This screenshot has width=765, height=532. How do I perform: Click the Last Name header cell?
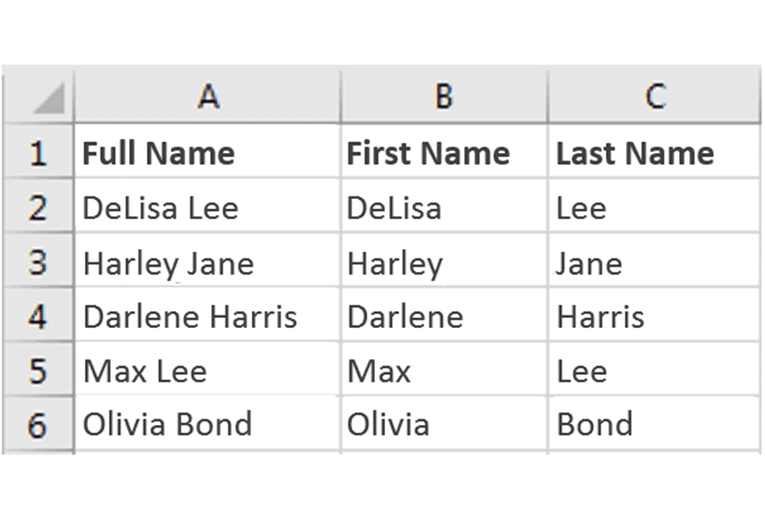click(x=654, y=151)
